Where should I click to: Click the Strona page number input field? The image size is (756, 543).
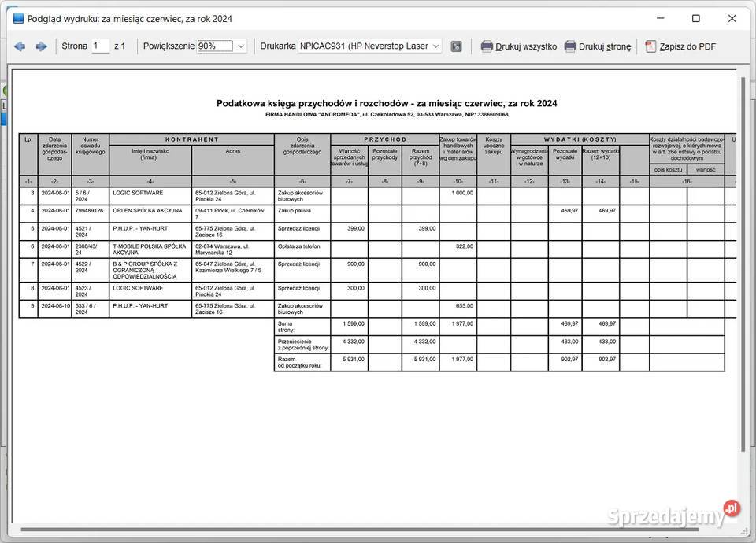pos(99,46)
